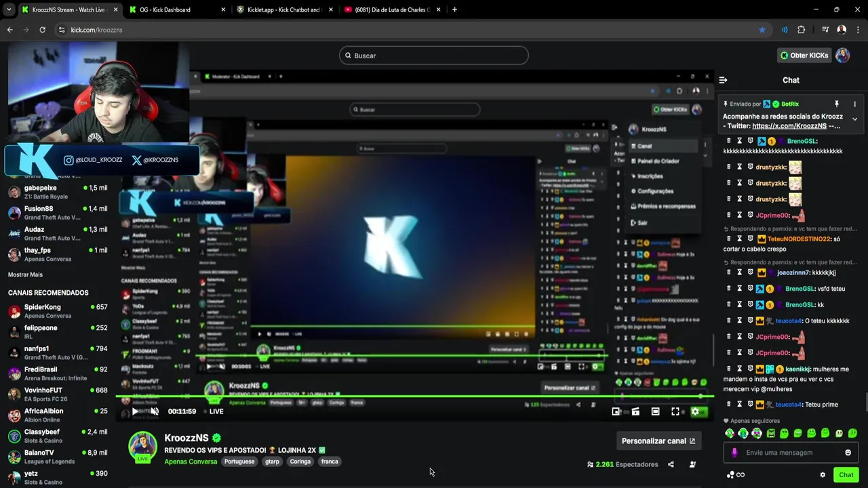Open the browser extensions puzzle icon
Image resolution: width=868 pixels, height=488 pixels.
pos(802,30)
